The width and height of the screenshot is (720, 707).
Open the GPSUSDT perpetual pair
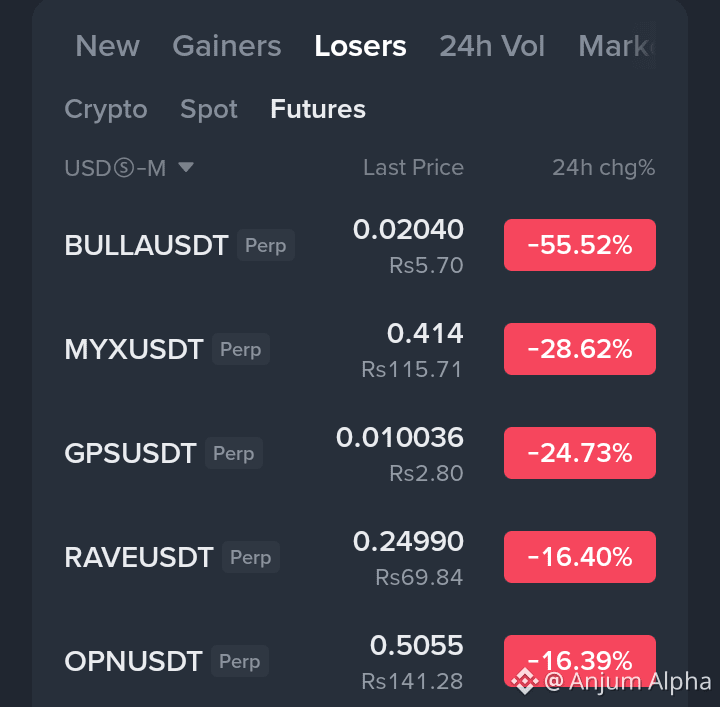130,454
